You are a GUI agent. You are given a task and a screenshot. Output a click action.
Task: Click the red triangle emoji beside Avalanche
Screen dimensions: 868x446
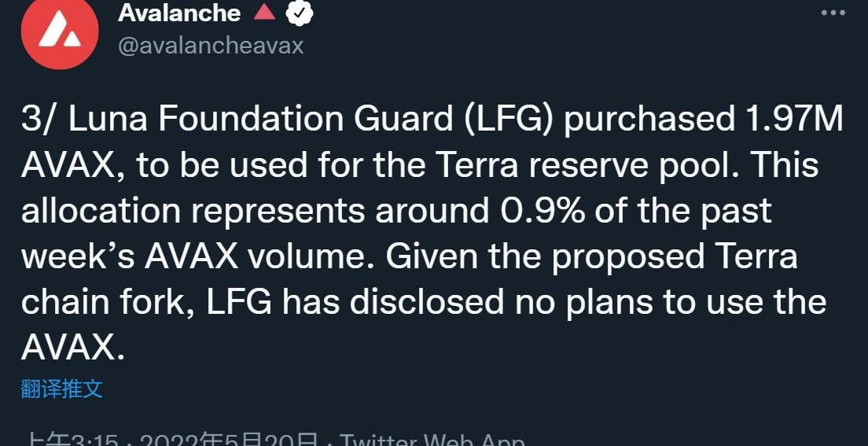pos(264,13)
